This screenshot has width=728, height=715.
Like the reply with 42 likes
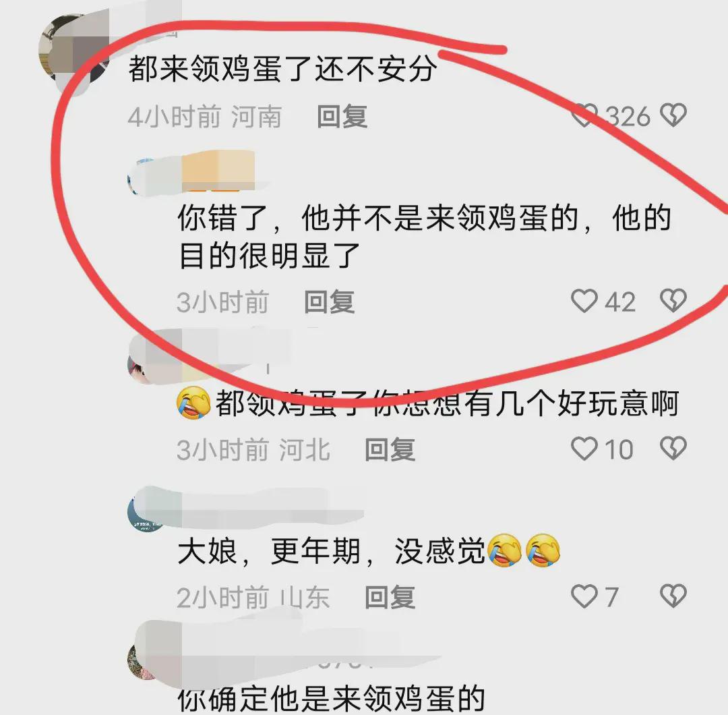coord(584,301)
